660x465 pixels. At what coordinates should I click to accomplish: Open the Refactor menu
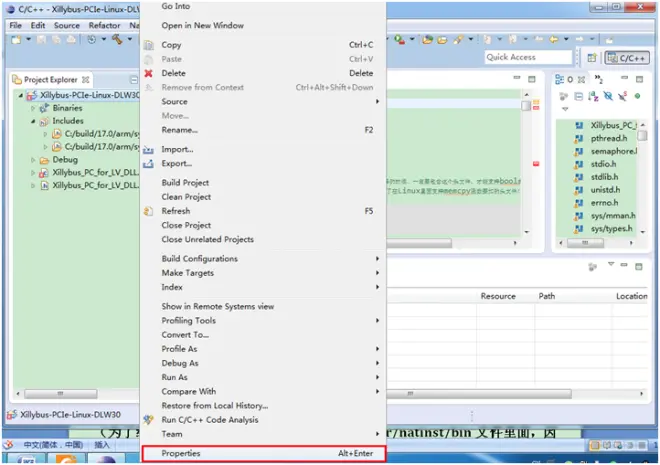104,25
